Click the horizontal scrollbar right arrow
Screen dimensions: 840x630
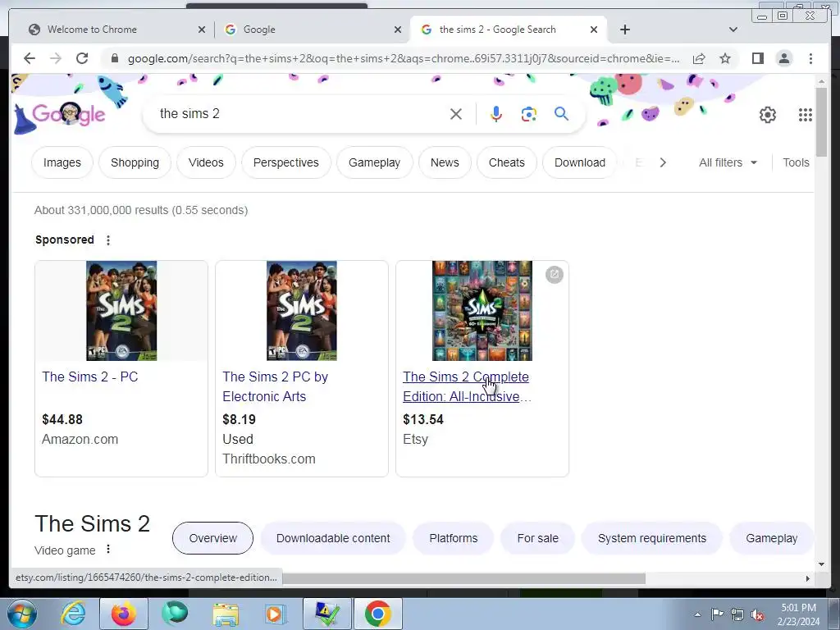[x=808, y=578]
